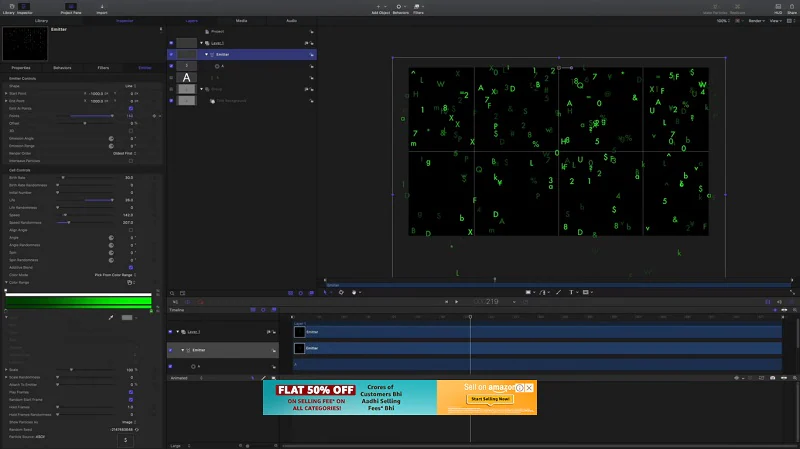This screenshot has width=800, height=449.
Task: Enable the 3D checkbox in Emitter Controls
Action: (x=131, y=131)
